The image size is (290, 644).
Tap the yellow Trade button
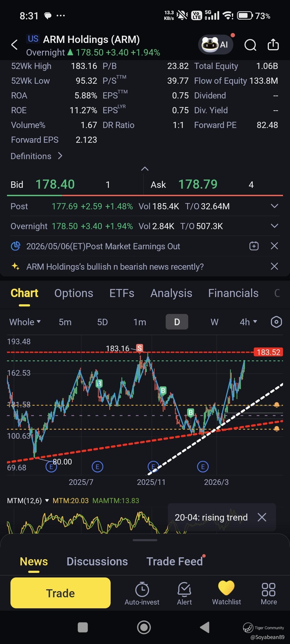tap(60, 593)
